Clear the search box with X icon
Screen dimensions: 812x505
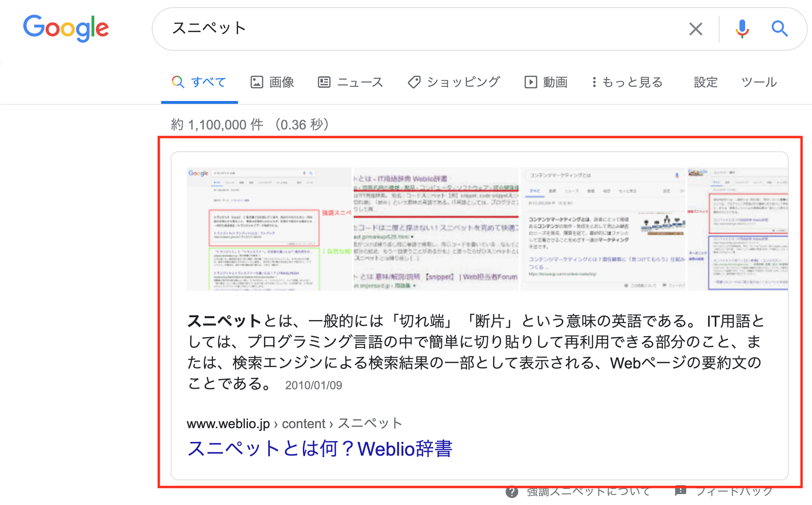(x=695, y=29)
